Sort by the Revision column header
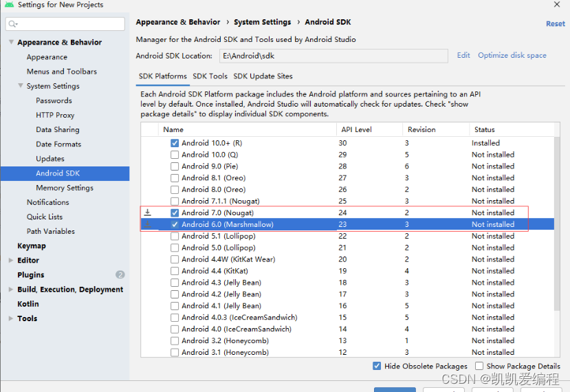Viewport: 570px width, 392px height. [x=436, y=130]
